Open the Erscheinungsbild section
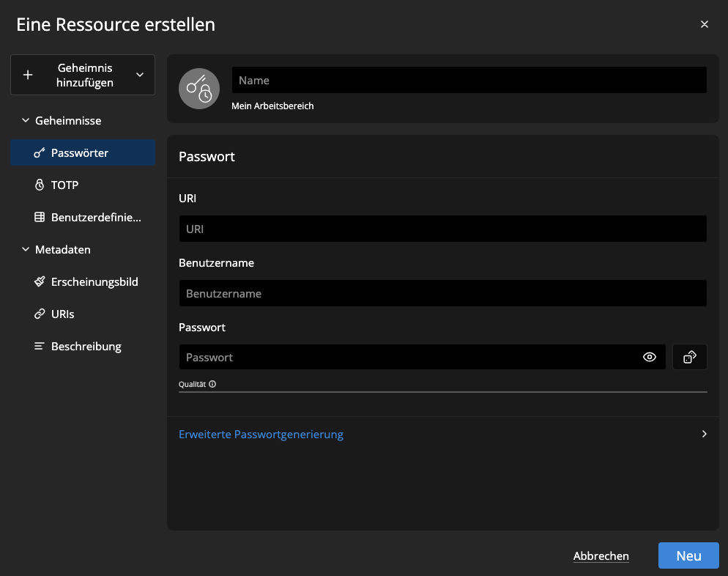The image size is (728, 576). (x=83, y=282)
